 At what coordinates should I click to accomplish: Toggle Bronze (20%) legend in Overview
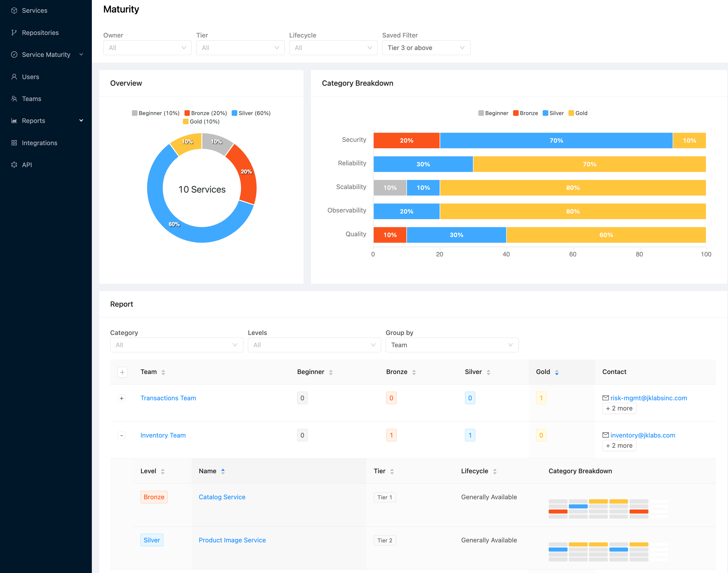coord(206,113)
